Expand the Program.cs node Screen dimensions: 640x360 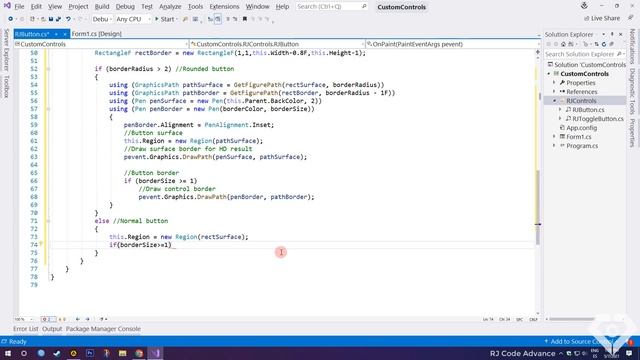pyautogui.click(x=554, y=146)
